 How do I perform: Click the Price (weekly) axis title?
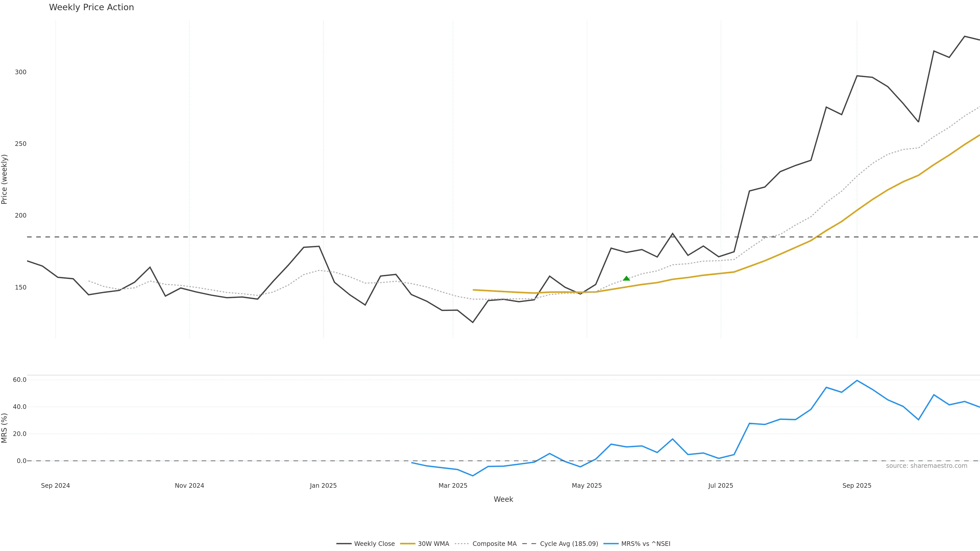click(5, 179)
